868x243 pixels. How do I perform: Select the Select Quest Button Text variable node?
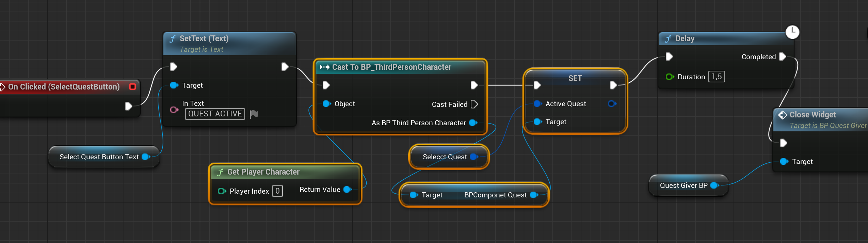pos(99,157)
